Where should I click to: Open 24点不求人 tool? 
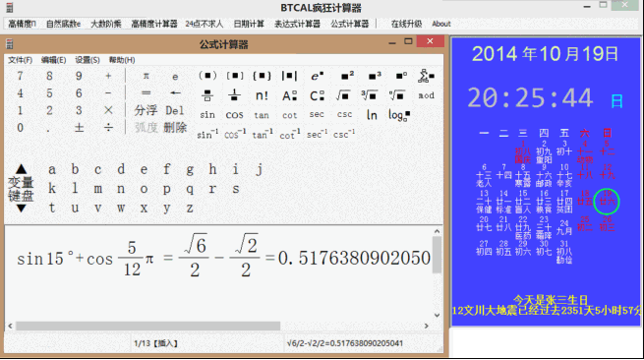(205, 24)
